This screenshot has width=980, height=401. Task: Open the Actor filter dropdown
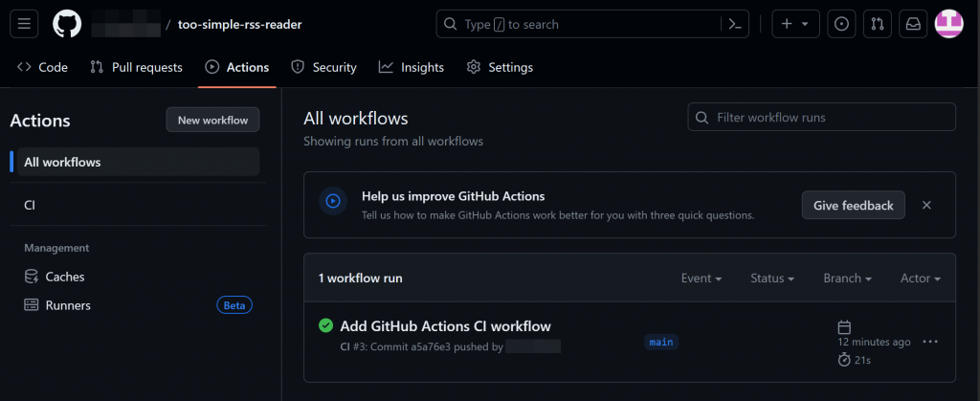(920, 278)
